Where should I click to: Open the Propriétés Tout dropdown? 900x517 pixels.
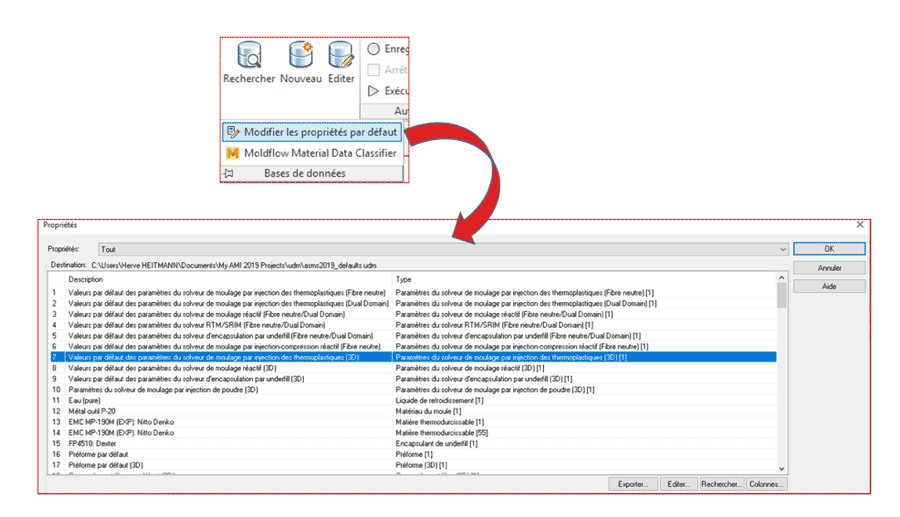(x=443, y=249)
